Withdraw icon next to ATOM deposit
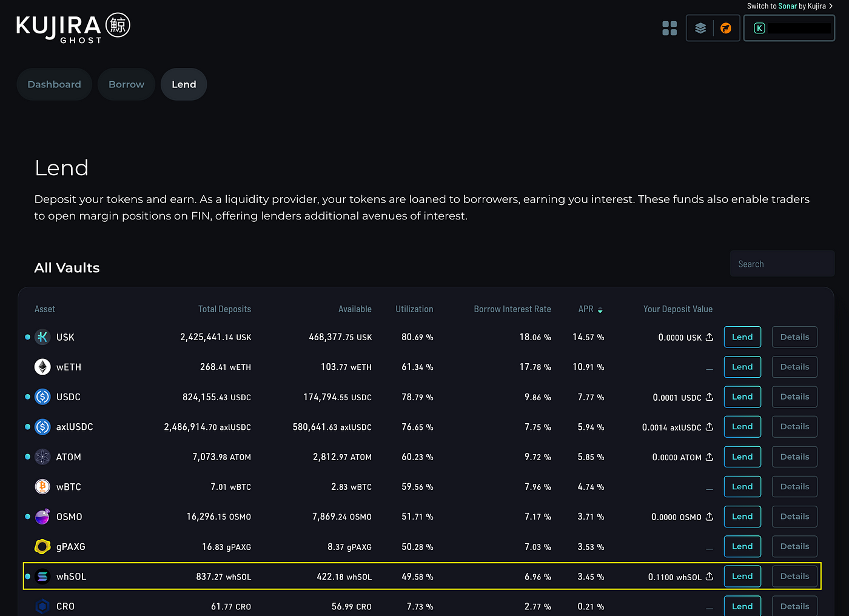Image resolution: width=849 pixels, height=616 pixels. click(710, 457)
